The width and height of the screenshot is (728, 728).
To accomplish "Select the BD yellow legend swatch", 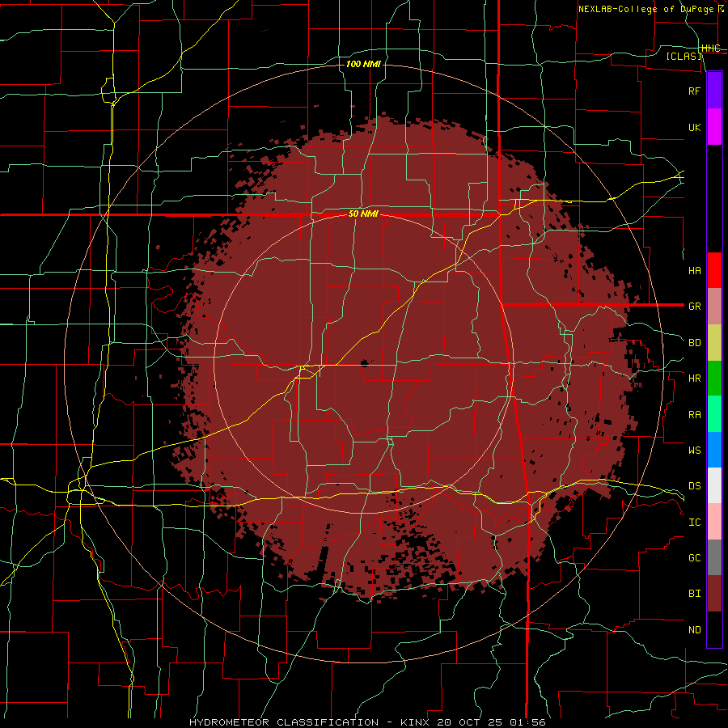I will click(x=714, y=343).
